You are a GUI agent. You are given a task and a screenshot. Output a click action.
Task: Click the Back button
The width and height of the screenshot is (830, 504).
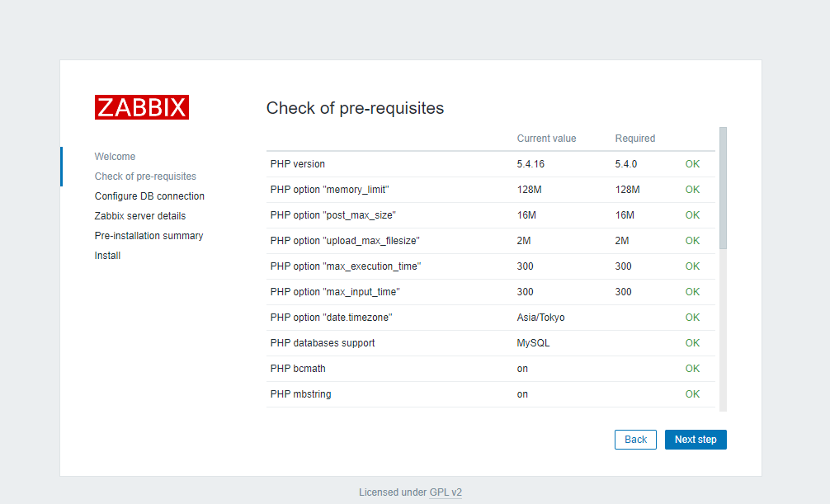pyautogui.click(x=635, y=440)
